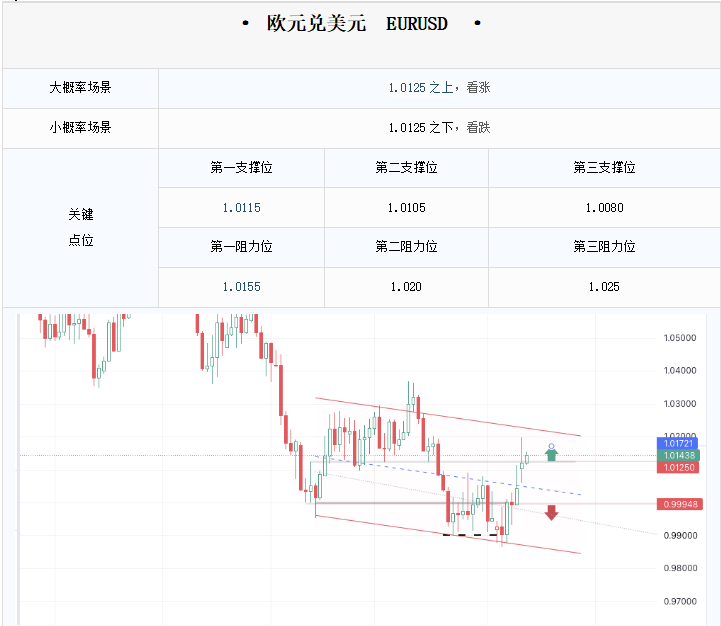Select the green 1.01438 price label
Screen dimensions: 721x626
pyautogui.click(x=678, y=455)
